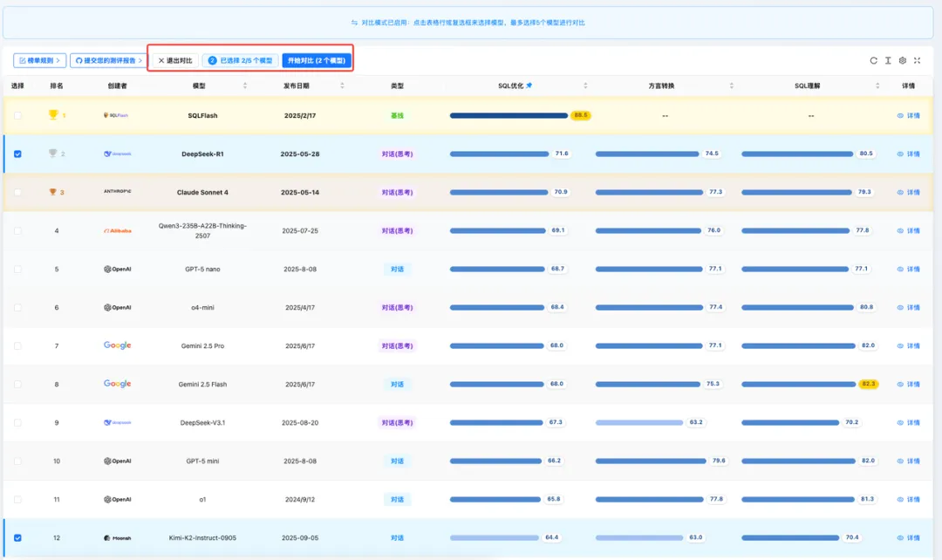
Task: Open the table density (row height) icon
Action: (x=888, y=60)
